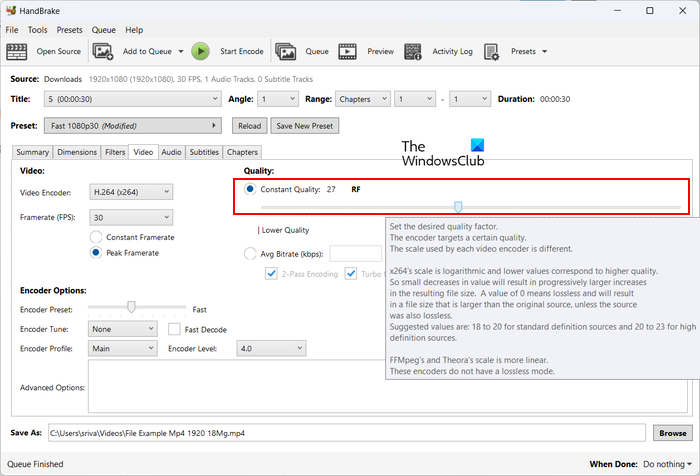Click the Presets document gear icon
This screenshot has width=700, height=476.
pyautogui.click(x=492, y=52)
